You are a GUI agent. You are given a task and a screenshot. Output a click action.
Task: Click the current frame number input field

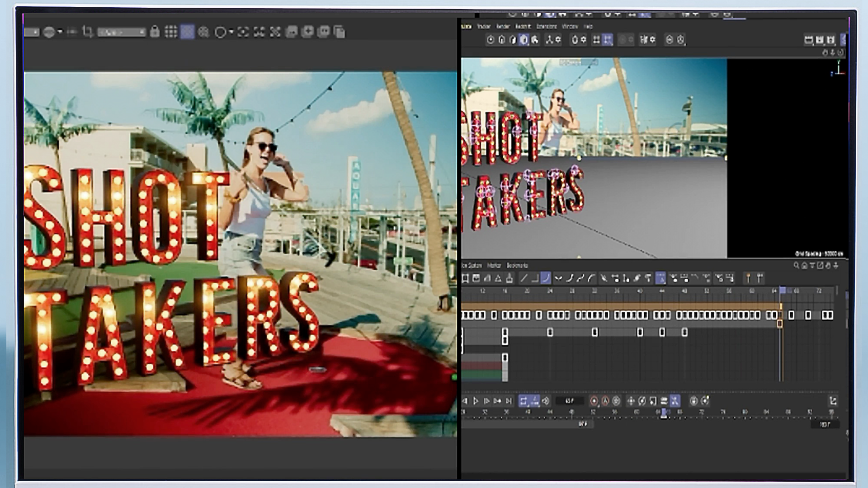[569, 401]
